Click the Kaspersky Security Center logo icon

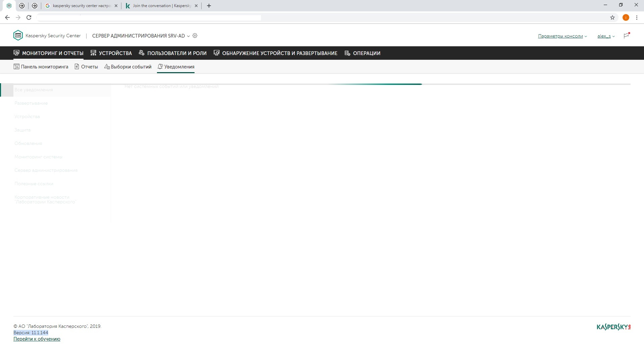(x=18, y=35)
